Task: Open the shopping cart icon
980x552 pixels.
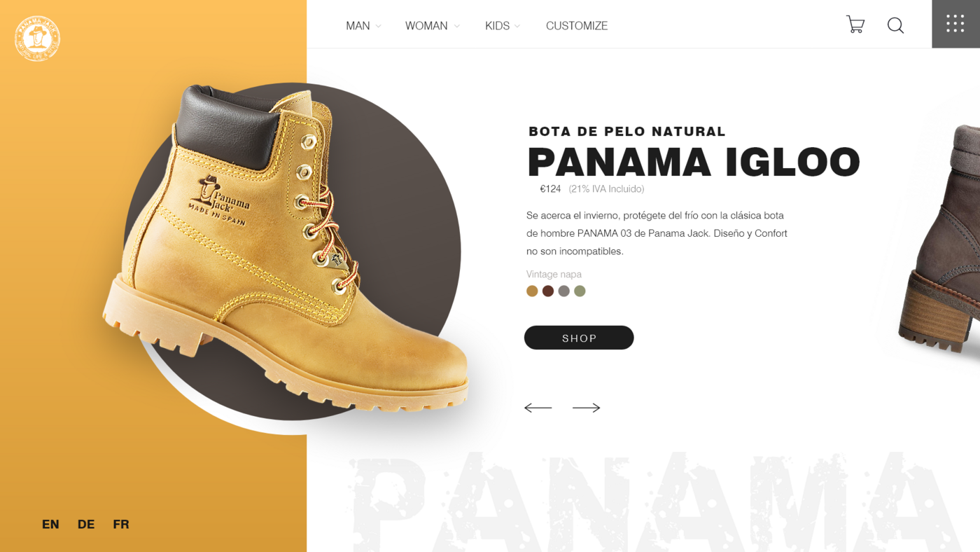Action: 855,25
